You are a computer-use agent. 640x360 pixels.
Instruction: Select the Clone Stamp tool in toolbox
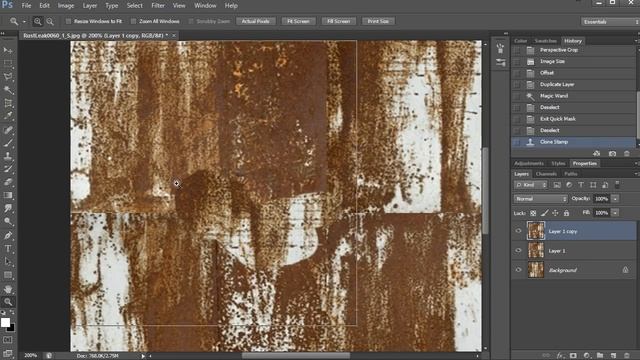pos(8,156)
